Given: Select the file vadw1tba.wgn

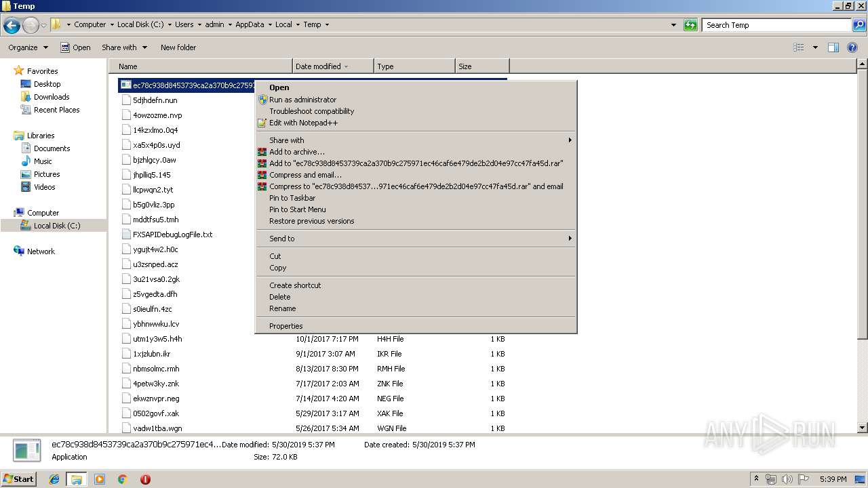Looking at the screenshot, I should pyautogui.click(x=157, y=428).
